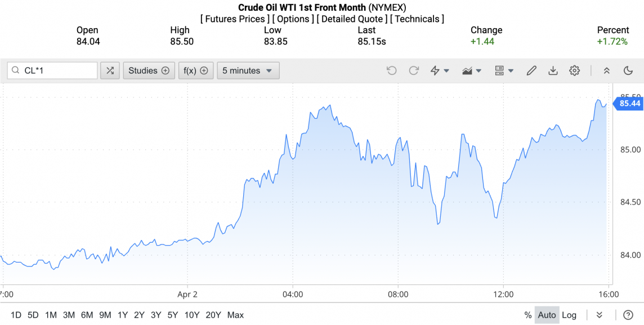Switch scale to percent mode
The width and height of the screenshot is (644, 325).
click(x=527, y=315)
